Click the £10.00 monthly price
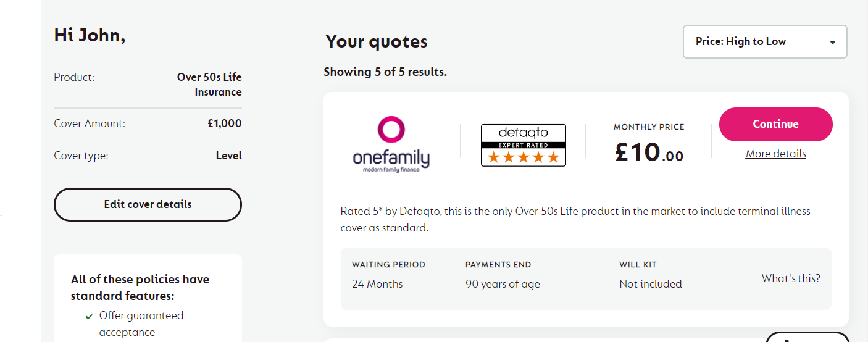This screenshot has width=868, height=342. 649,151
